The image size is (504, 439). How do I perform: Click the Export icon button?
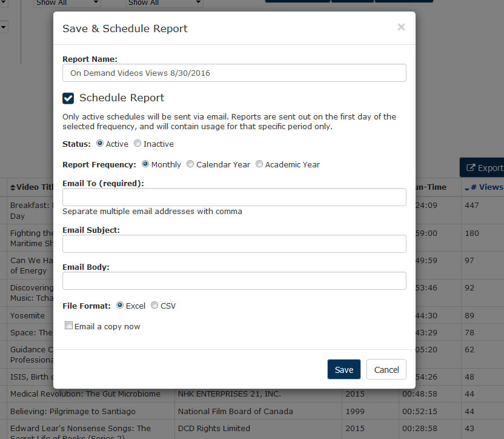pyautogui.click(x=482, y=168)
